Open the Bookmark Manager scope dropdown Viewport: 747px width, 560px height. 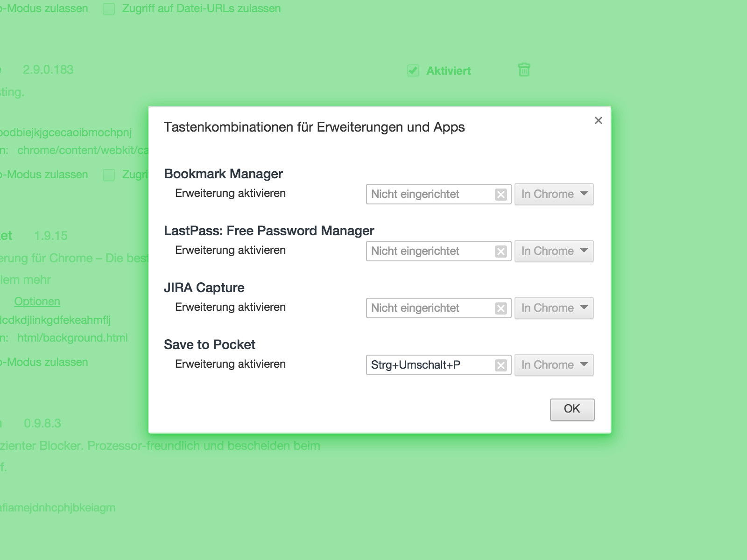[554, 194]
